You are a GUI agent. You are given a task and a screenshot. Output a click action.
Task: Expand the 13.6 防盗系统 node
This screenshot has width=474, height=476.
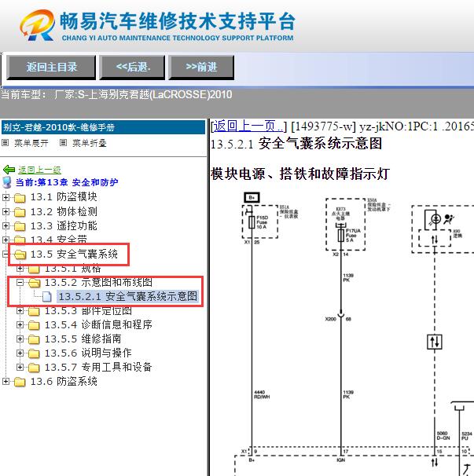coord(6,381)
